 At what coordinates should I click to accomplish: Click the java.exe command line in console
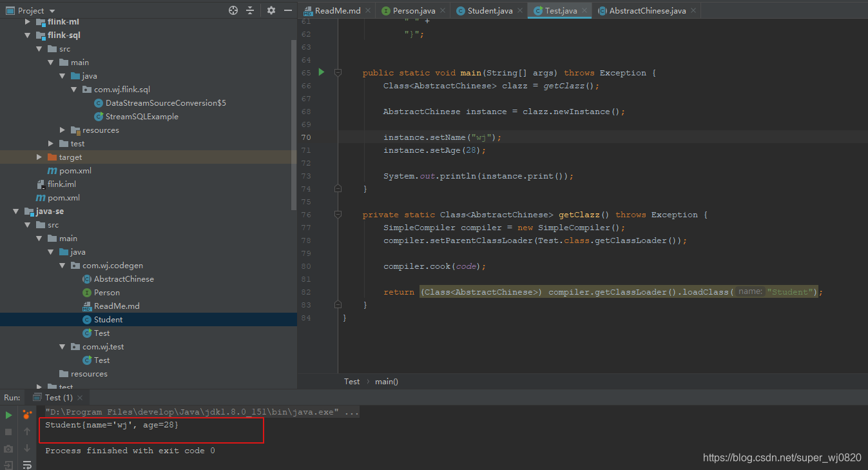(202, 412)
